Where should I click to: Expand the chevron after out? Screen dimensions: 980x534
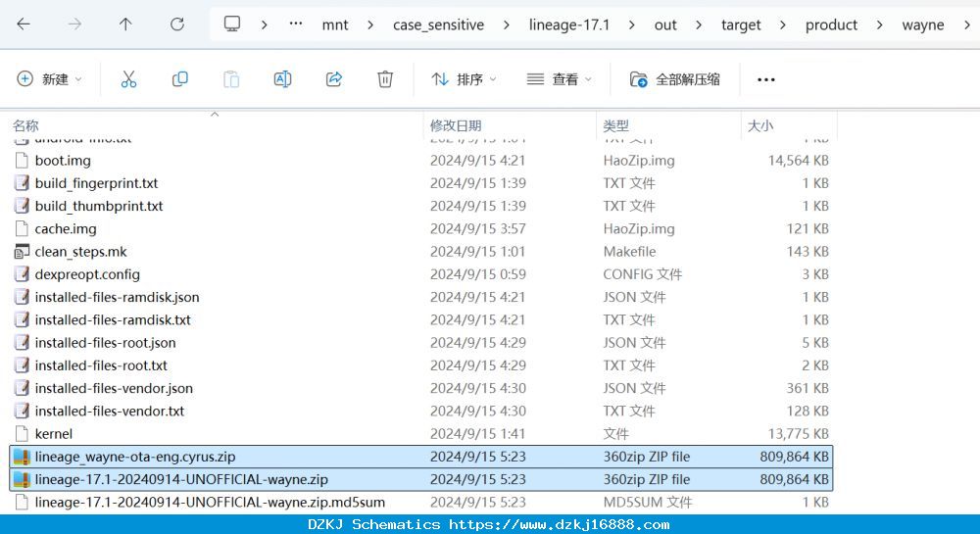pos(699,24)
